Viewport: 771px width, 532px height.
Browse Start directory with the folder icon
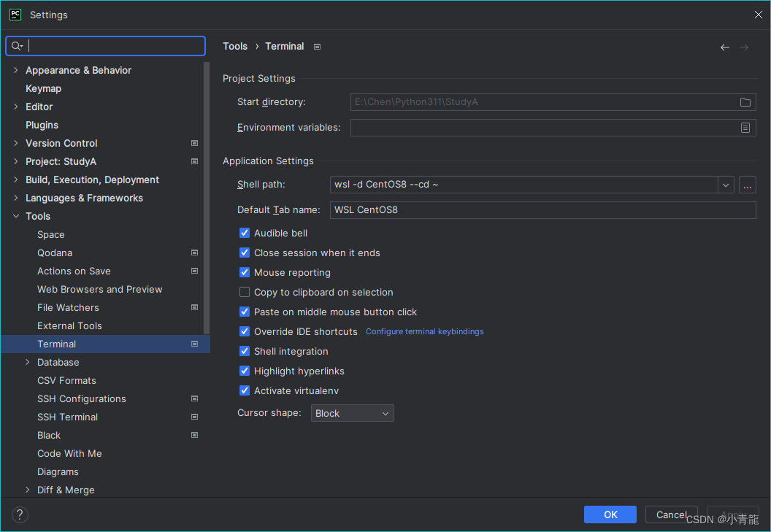(x=745, y=102)
